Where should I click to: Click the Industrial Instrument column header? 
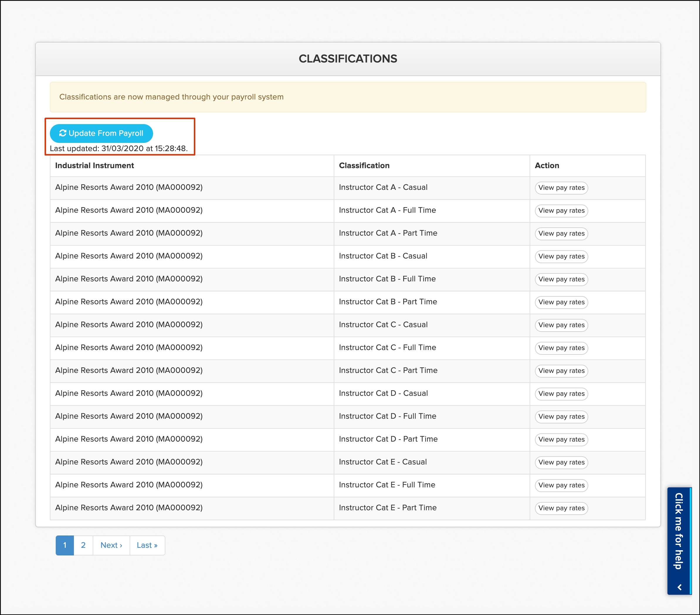[94, 166]
